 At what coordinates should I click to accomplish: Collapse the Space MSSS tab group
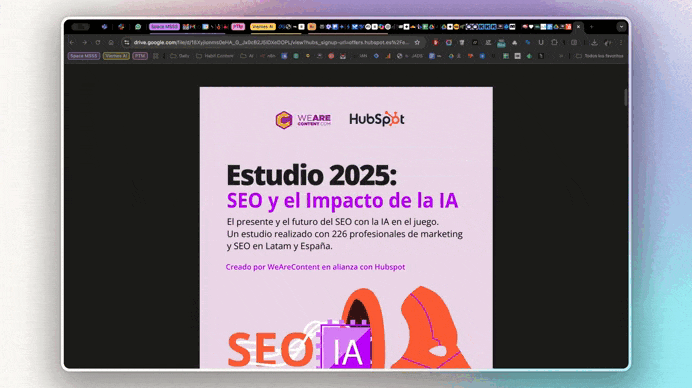point(164,27)
